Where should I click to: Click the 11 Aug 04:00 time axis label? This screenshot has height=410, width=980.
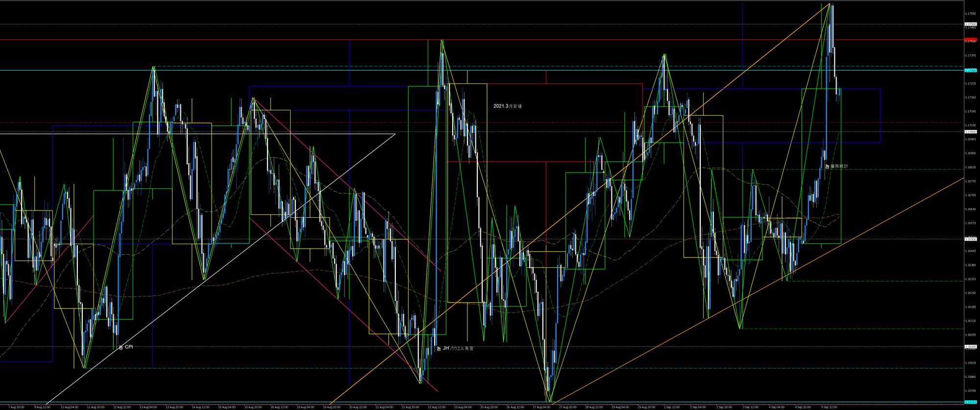pyautogui.click(x=69, y=407)
